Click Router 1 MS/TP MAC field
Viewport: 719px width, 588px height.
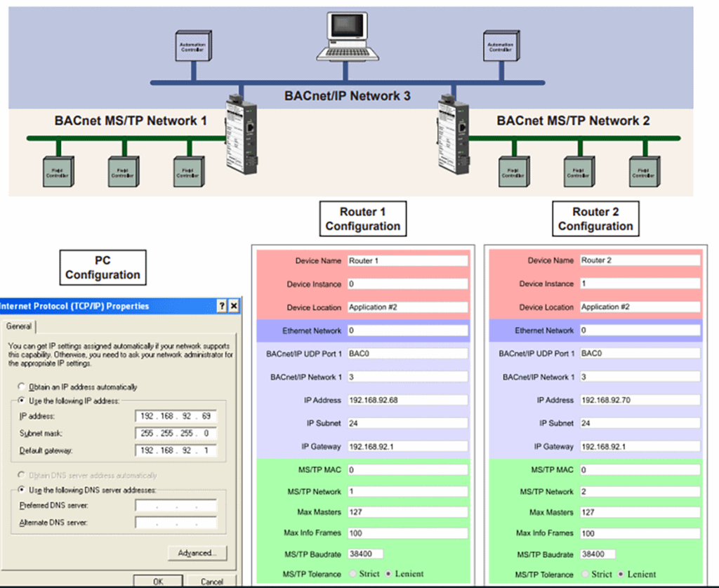408,469
